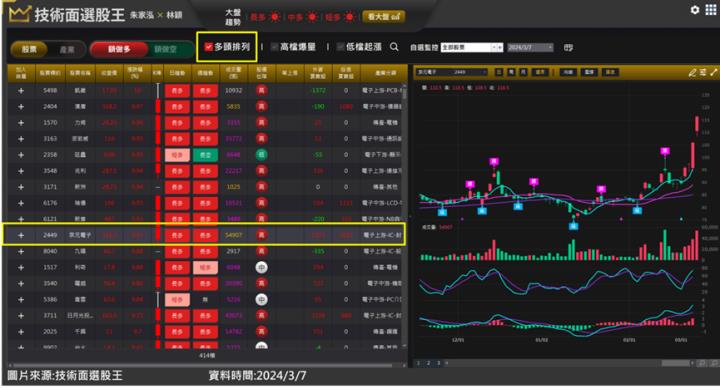The height and width of the screenshot is (389, 720).
Task: Switch to the 產業 tab
Action: (67, 49)
